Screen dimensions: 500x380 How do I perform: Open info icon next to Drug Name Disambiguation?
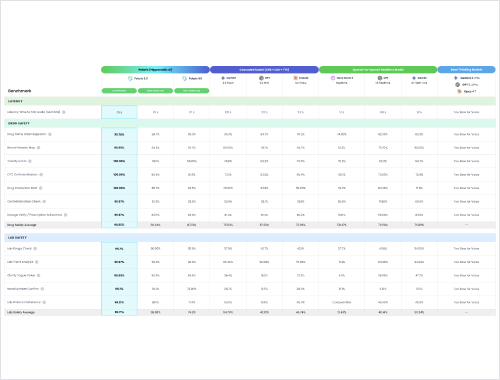[x=50, y=134]
